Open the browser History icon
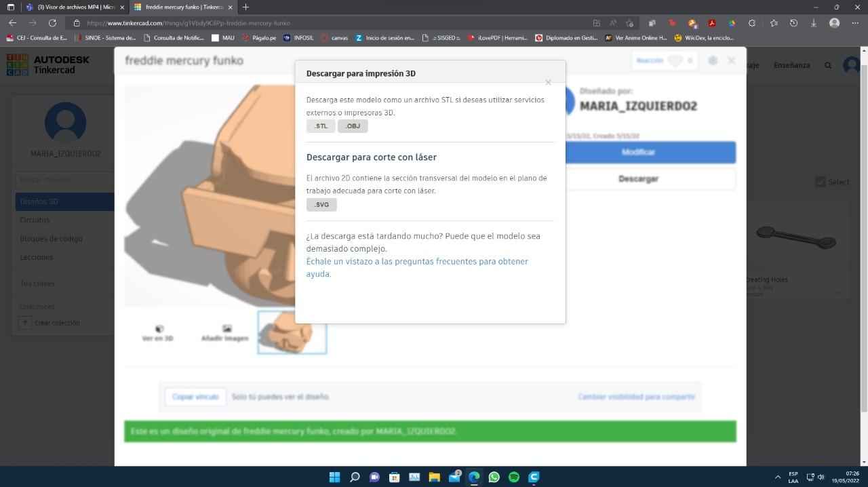 793,22
